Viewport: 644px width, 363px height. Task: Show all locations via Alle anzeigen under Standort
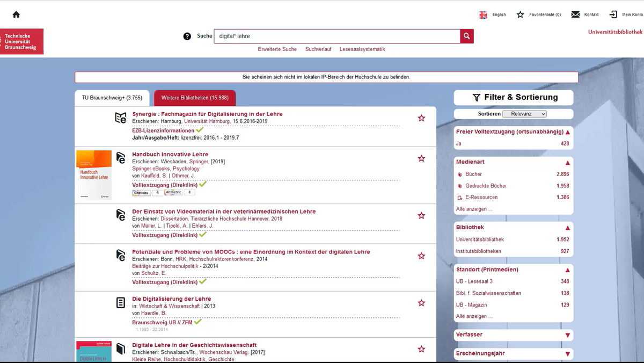(474, 316)
